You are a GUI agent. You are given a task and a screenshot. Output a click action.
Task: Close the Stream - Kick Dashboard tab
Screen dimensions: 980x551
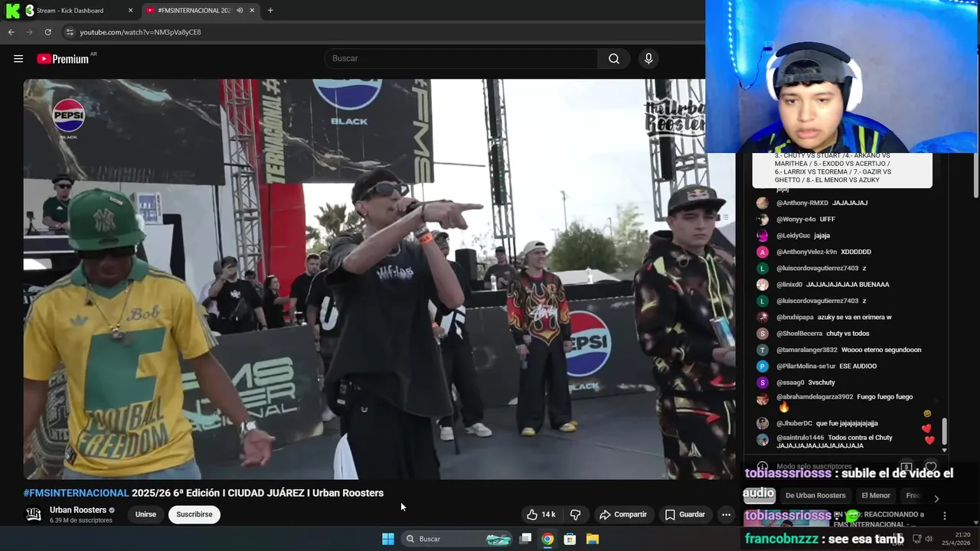130,10
